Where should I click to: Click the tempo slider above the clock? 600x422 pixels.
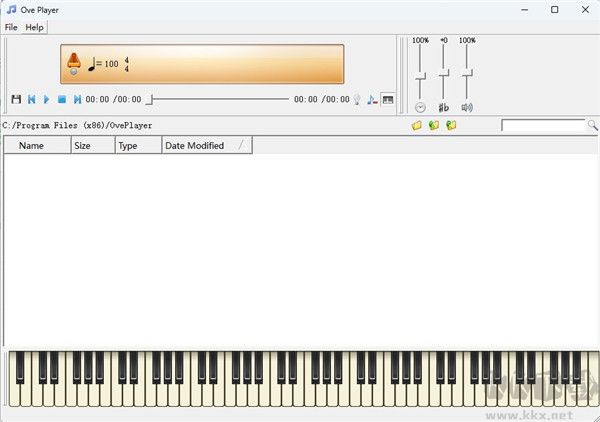tap(420, 76)
